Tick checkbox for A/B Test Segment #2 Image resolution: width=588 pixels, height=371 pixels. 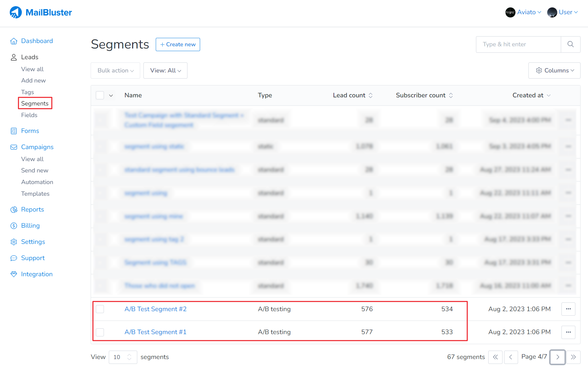coord(100,309)
